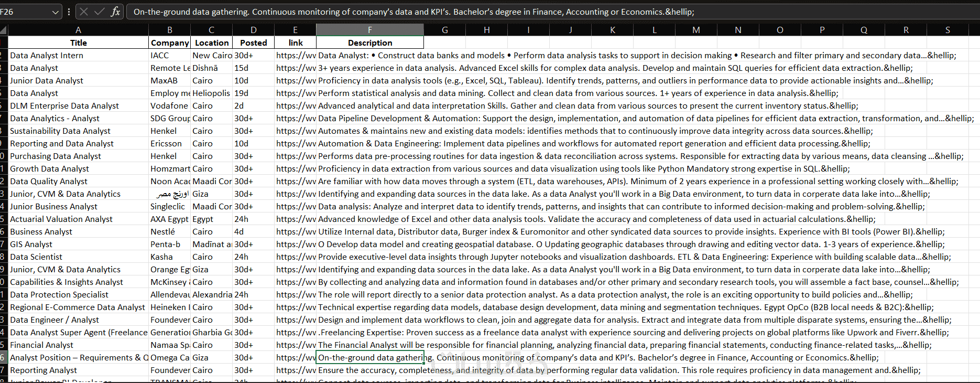Select column D header

tap(254, 30)
